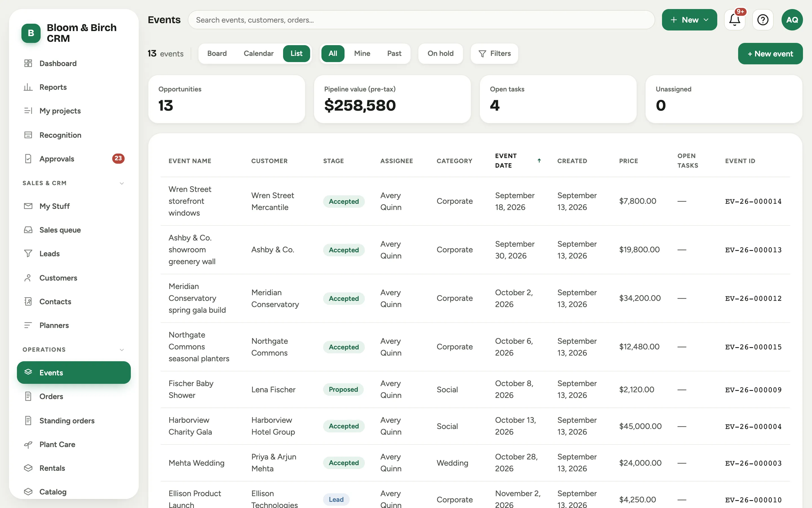Switch to List view

[296, 53]
